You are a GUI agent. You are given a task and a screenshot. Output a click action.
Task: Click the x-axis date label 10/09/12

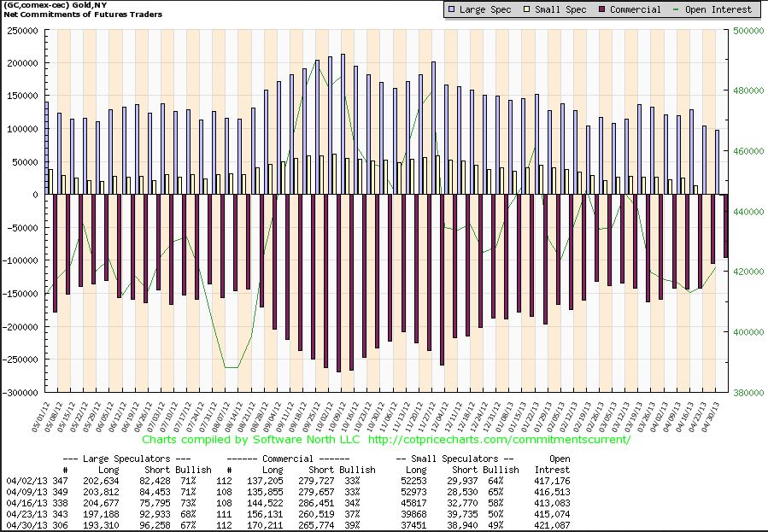coord(337,417)
